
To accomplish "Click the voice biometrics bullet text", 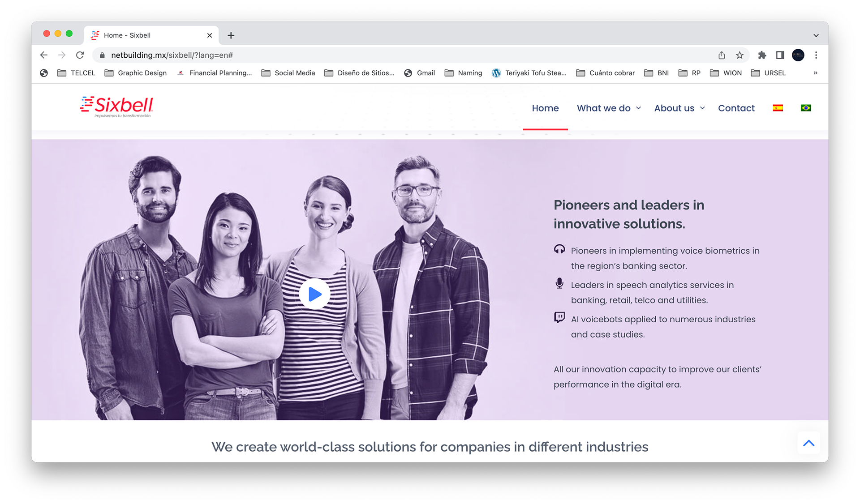I will click(x=665, y=258).
